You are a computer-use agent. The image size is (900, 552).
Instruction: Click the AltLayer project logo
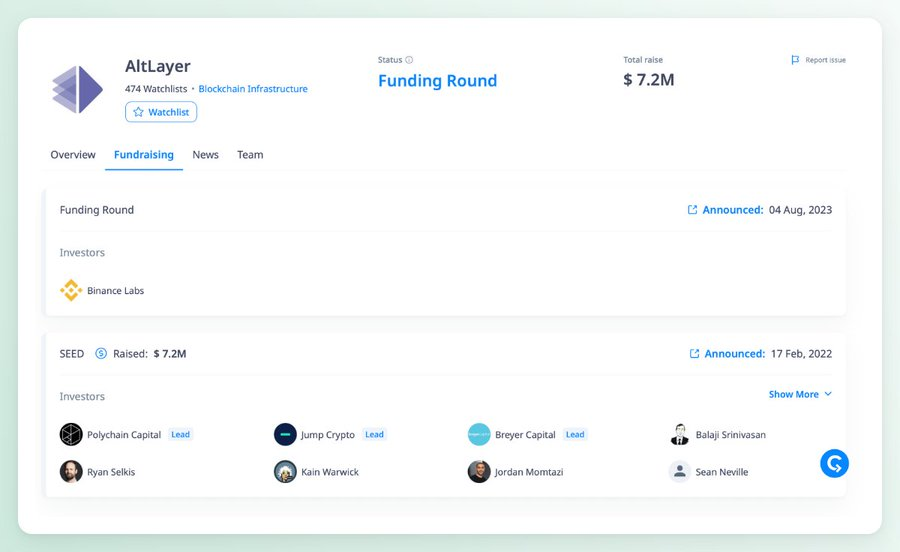pos(78,89)
